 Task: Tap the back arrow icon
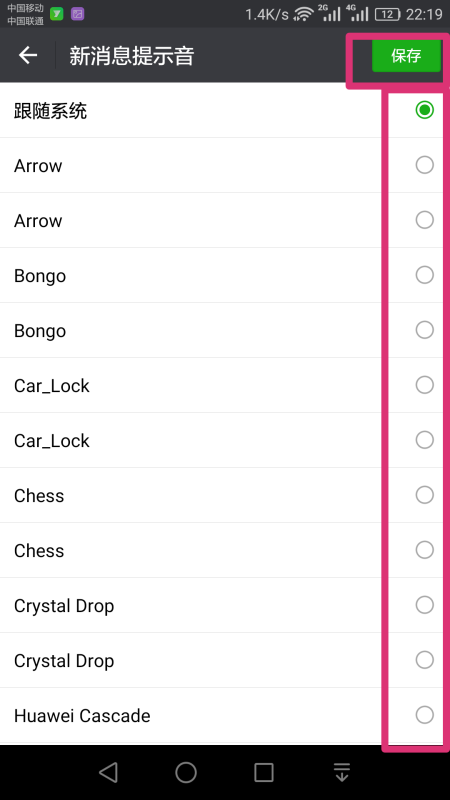[28, 55]
